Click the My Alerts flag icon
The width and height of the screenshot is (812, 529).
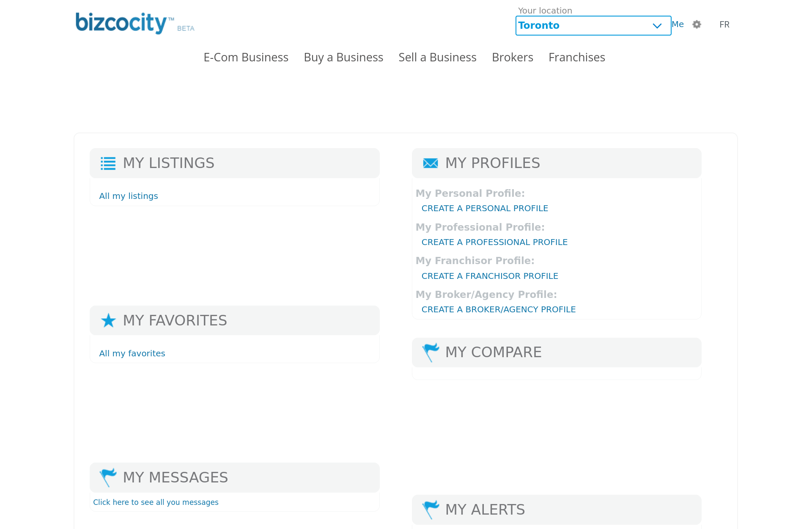click(431, 509)
